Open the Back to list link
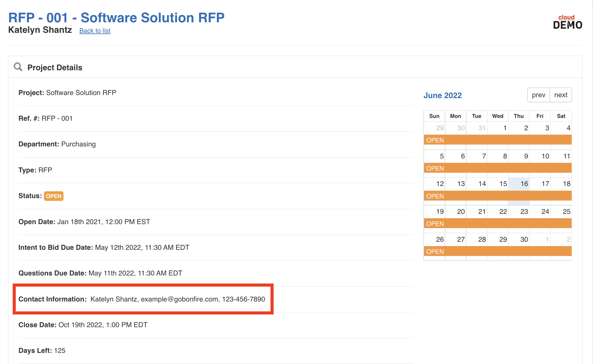 click(x=95, y=31)
